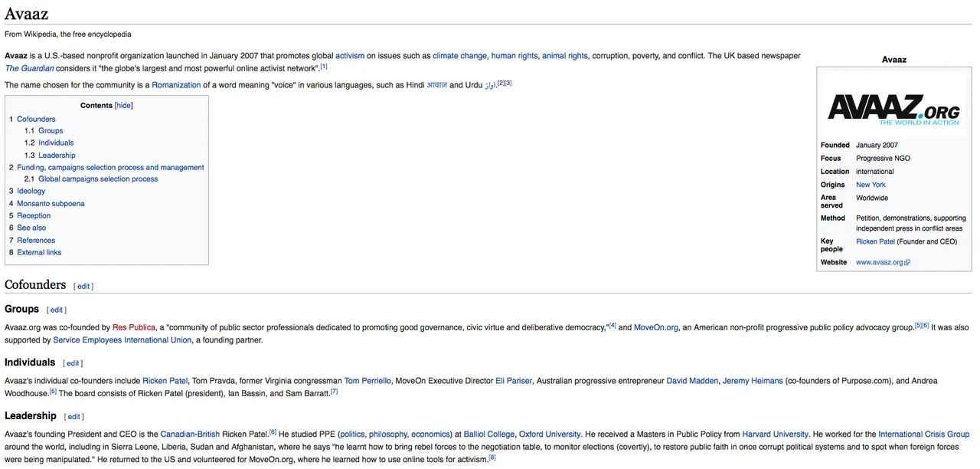Open the activism link

(350, 56)
